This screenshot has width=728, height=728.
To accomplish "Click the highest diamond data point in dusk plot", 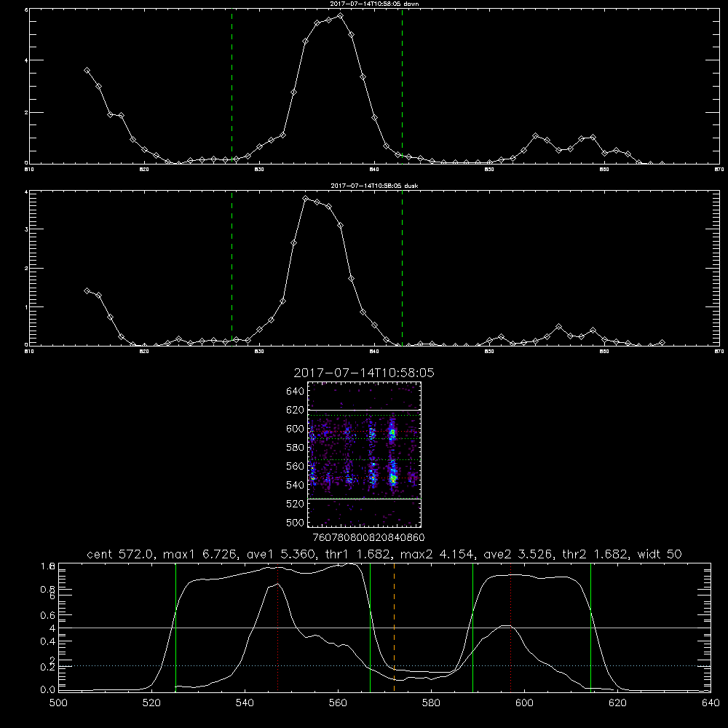I will click(x=306, y=199).
